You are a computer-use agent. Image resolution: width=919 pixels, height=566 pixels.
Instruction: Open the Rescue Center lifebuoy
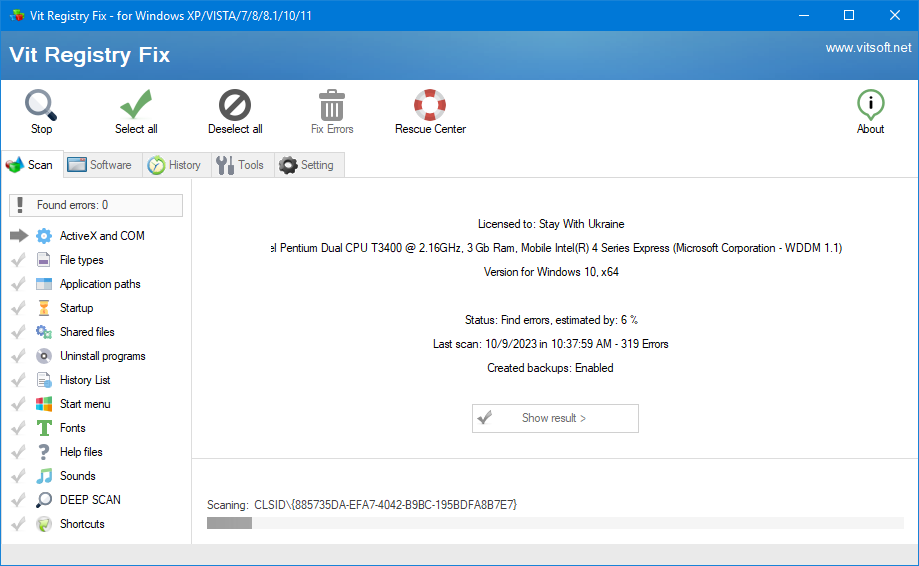(430, 105)
